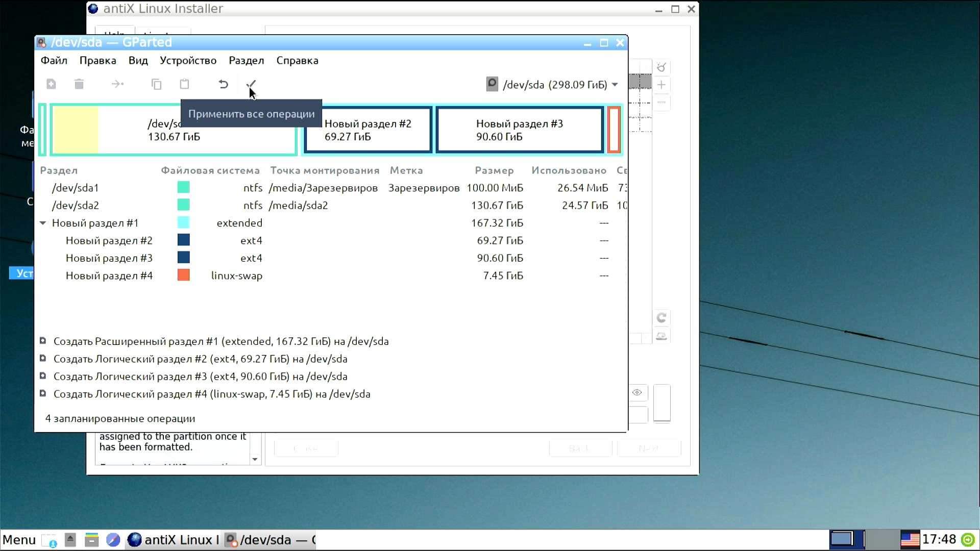Viewport: 980px width, 551px height.
Task: Open the Файл menu
Action: coord(54,60)
